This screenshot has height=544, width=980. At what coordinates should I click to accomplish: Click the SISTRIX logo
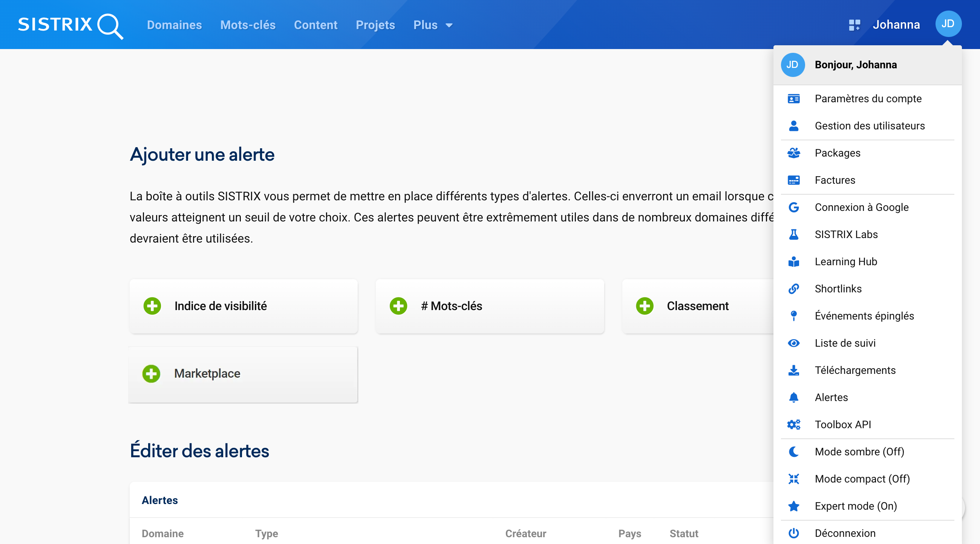(71, 26)
